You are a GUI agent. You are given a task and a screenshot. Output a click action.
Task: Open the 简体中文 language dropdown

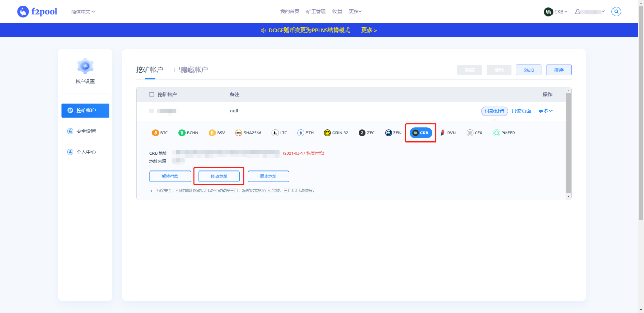[82, 11]
